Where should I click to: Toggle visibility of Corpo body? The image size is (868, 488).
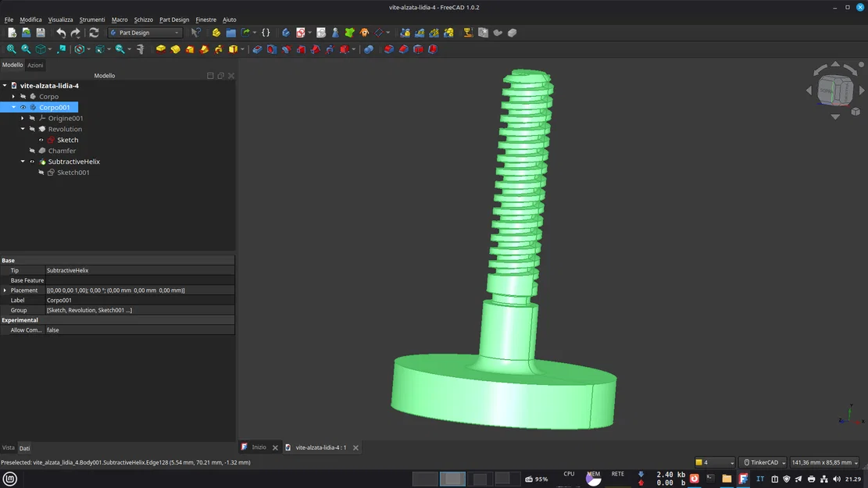point(23,96)
